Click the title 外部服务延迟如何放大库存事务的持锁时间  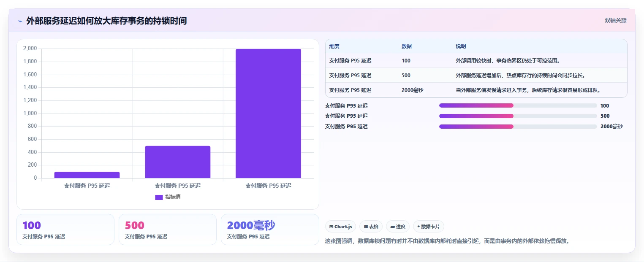pos(106,21)
